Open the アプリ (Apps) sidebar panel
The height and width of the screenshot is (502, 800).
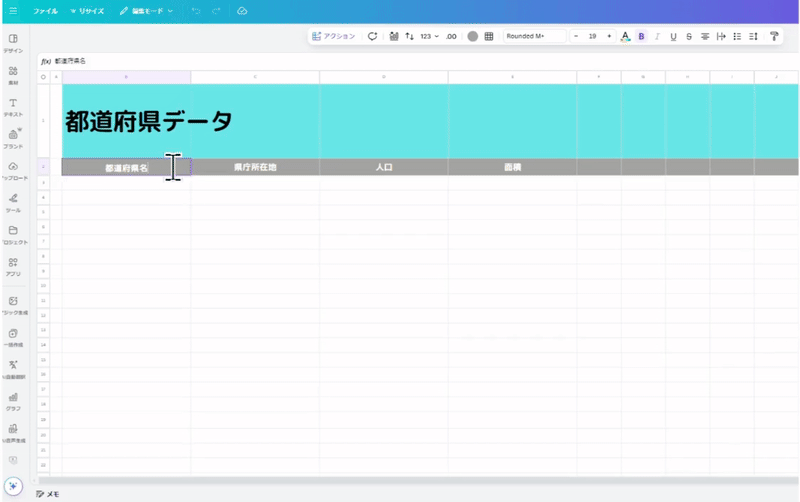point(13,265)
